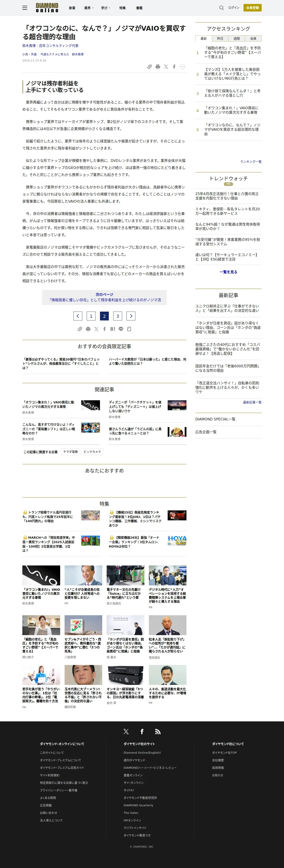
Task: Open Diamond Online(English) footer link
Action: point(142,753)
